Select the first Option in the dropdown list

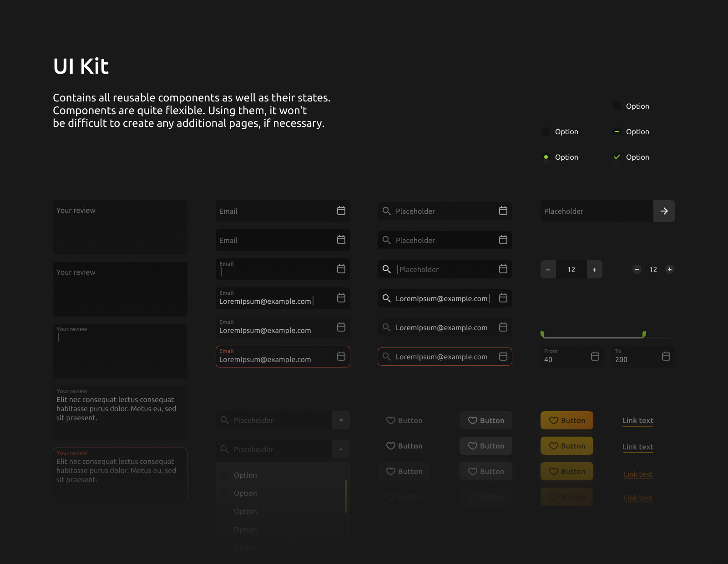click(245, 475)
